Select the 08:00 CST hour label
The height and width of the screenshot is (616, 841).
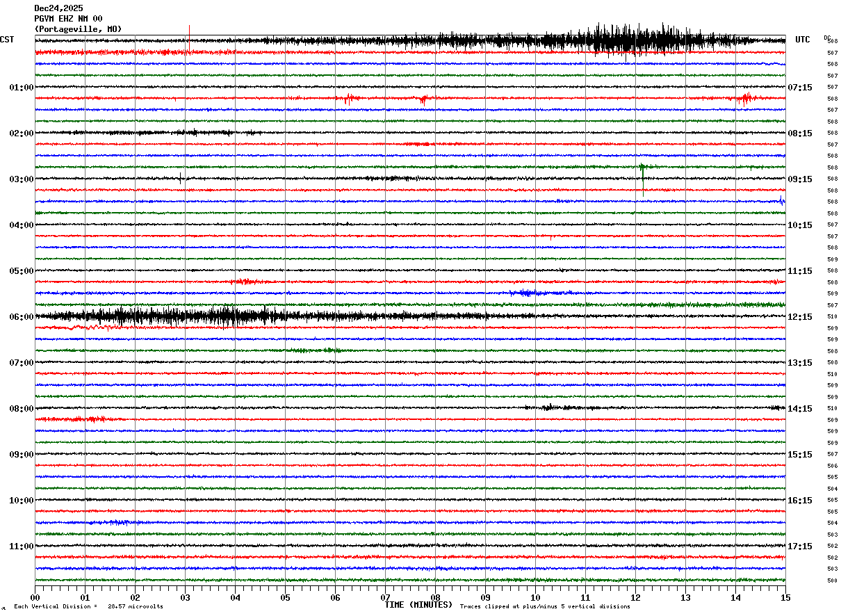tap(22, 409)
